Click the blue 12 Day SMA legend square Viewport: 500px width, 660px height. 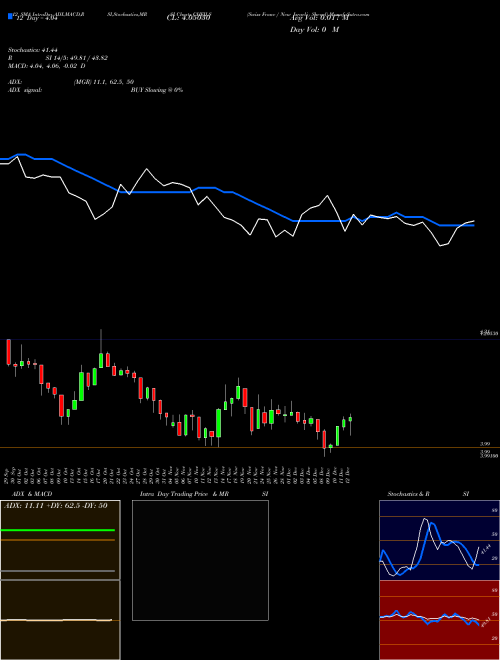pos(10,16)
